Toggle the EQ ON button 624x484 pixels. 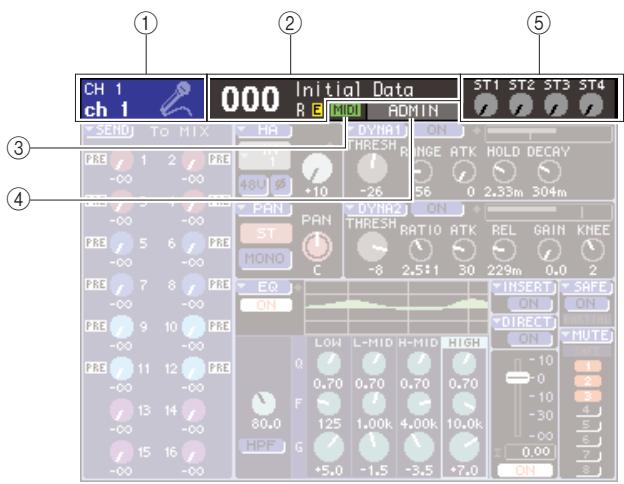[x=266, y=305]
